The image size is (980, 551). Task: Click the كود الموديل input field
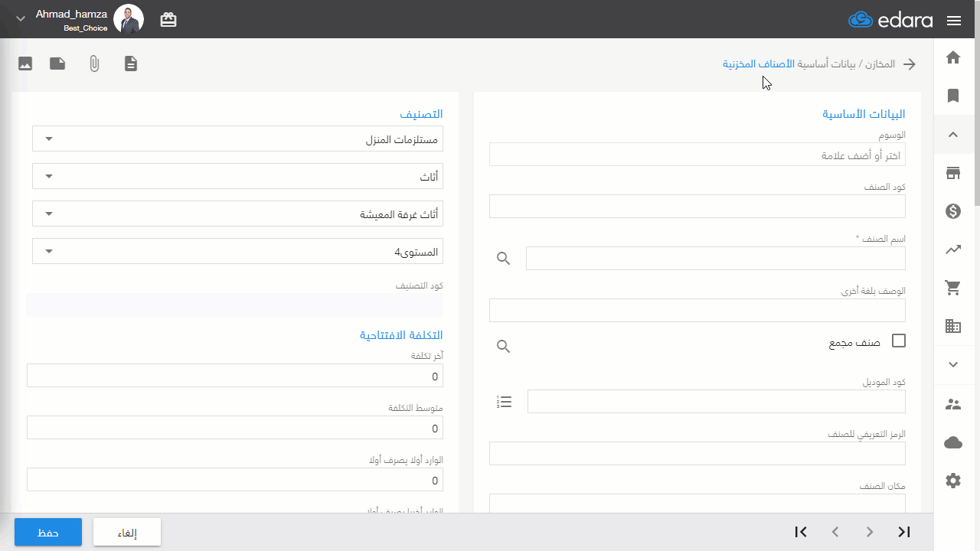717,401
